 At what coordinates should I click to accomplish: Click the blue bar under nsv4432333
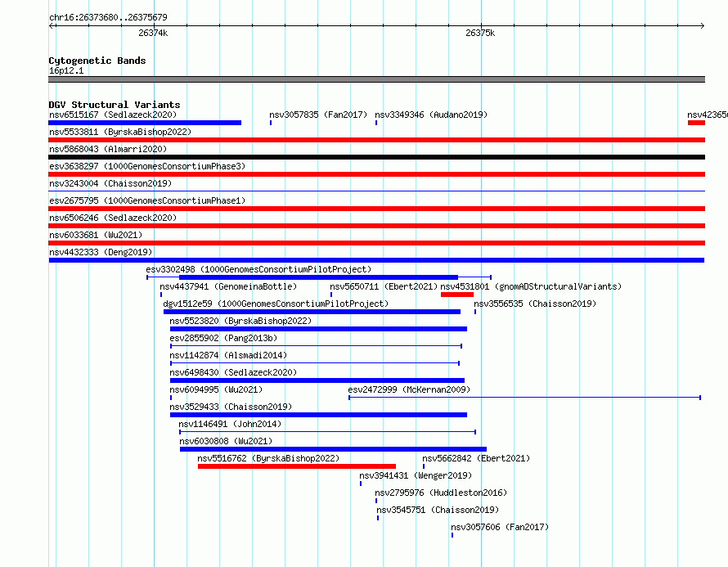376,260
